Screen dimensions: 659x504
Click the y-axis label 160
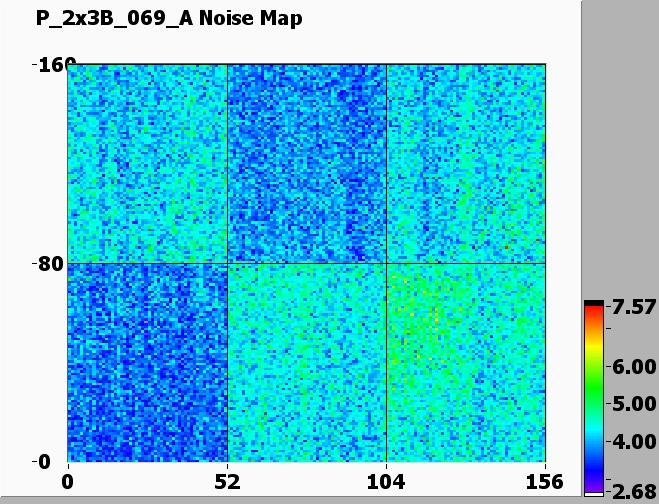point(57,66)
